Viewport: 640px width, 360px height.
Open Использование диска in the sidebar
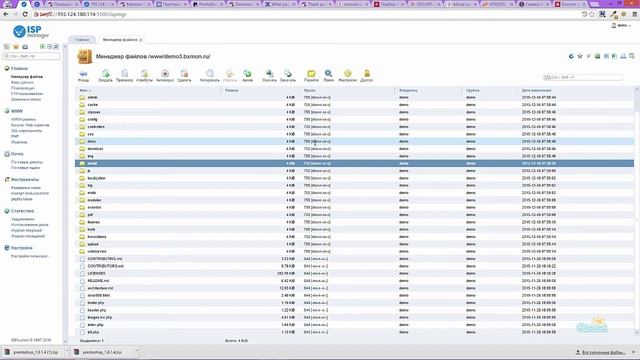30,225
